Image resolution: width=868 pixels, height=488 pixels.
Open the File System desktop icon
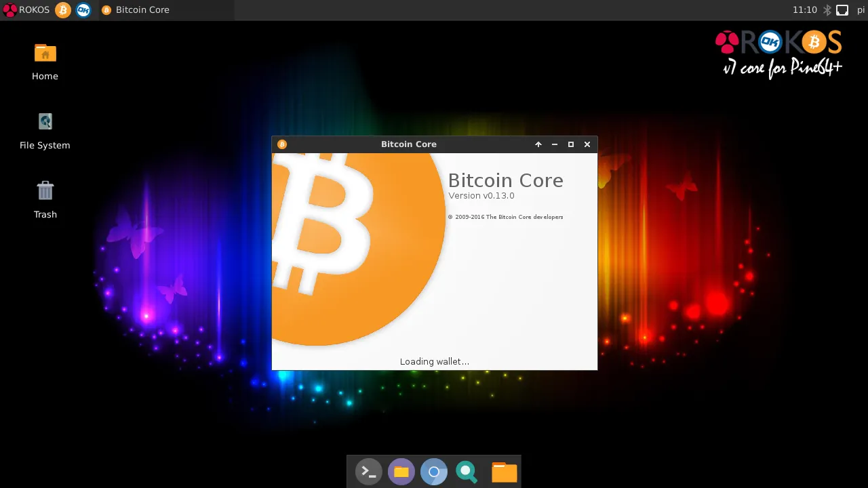[45, 131]
